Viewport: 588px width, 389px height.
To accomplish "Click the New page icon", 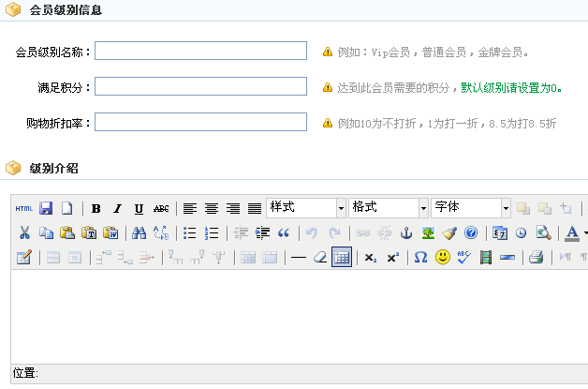I will click(x=67, y=208).
